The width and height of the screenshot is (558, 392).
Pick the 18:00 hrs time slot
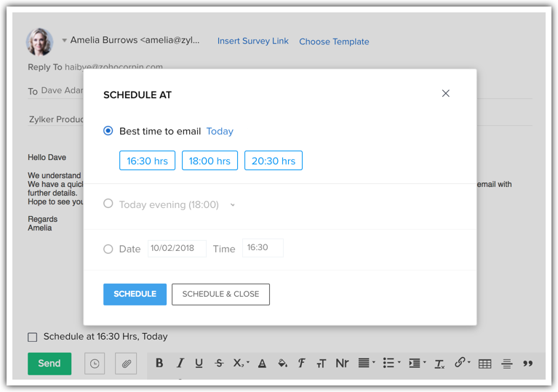point(210,161)
